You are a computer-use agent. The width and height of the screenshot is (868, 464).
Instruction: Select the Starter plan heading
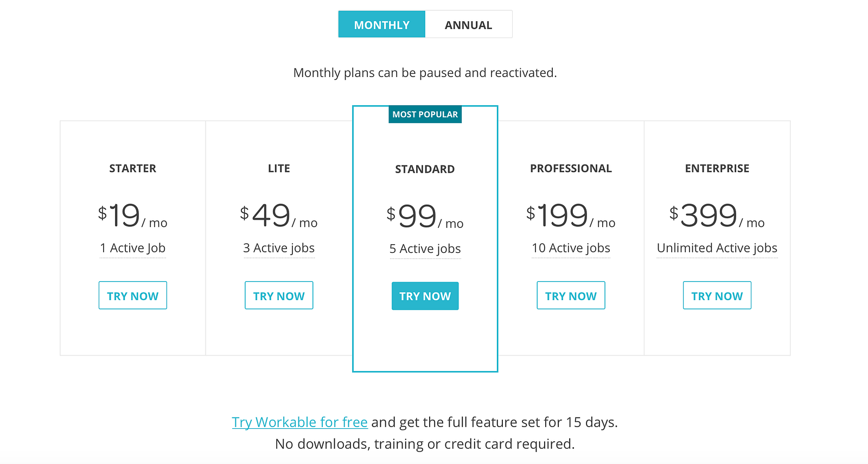(132, 169)
